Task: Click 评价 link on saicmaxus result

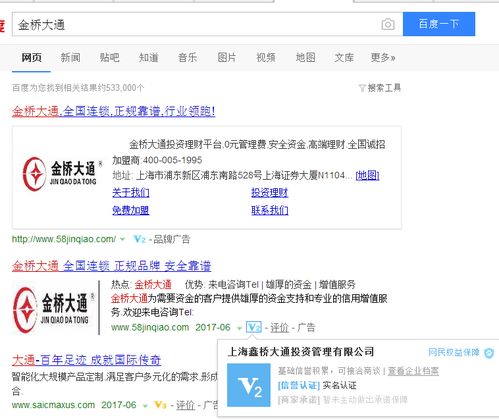Action: coord(185,405)
